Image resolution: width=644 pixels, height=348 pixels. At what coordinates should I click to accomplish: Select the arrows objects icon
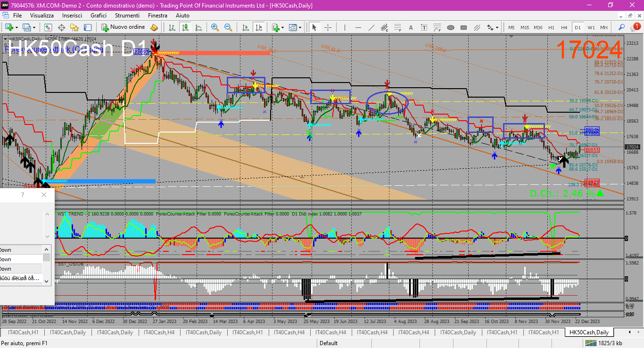coord(490,27)
